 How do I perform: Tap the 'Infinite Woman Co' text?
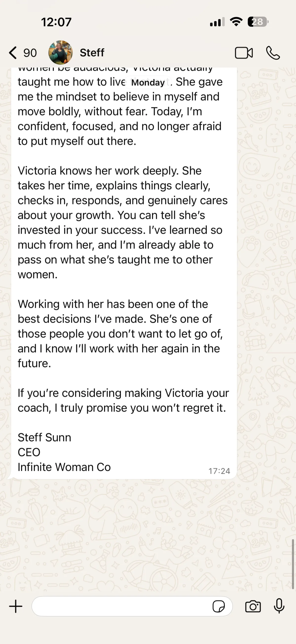point(64,467)
